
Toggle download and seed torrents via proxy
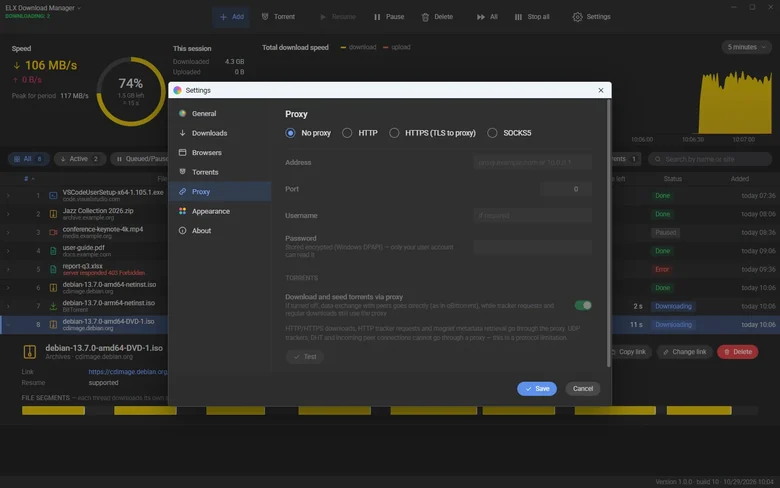[x=583, y=305]
